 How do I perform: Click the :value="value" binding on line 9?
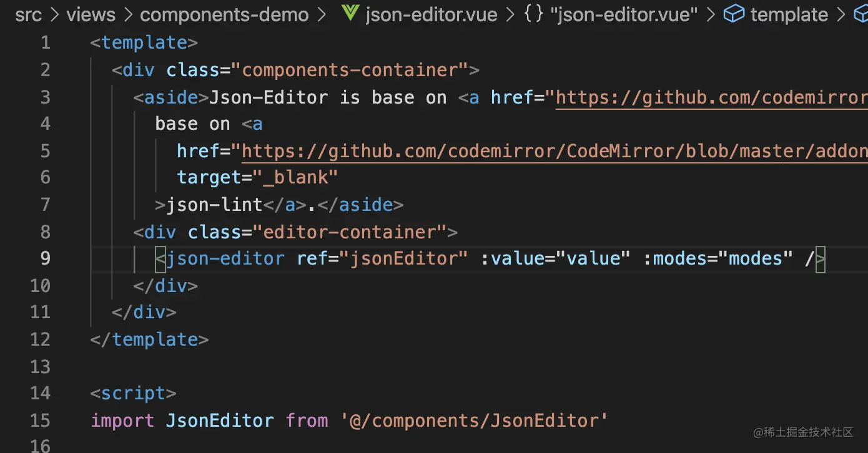coord(555,258)
